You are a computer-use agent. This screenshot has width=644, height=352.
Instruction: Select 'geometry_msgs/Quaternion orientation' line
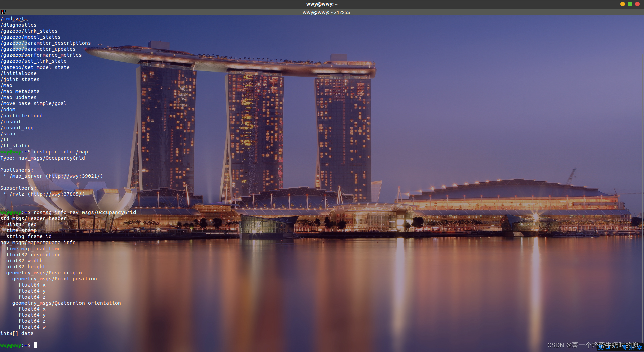click(x=67, y=303)
